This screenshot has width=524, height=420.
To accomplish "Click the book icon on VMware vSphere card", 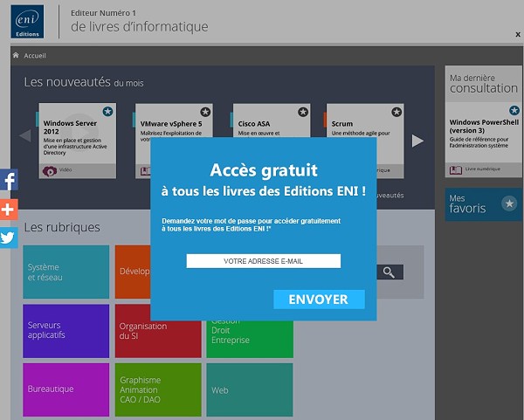I will coord(145,171).
